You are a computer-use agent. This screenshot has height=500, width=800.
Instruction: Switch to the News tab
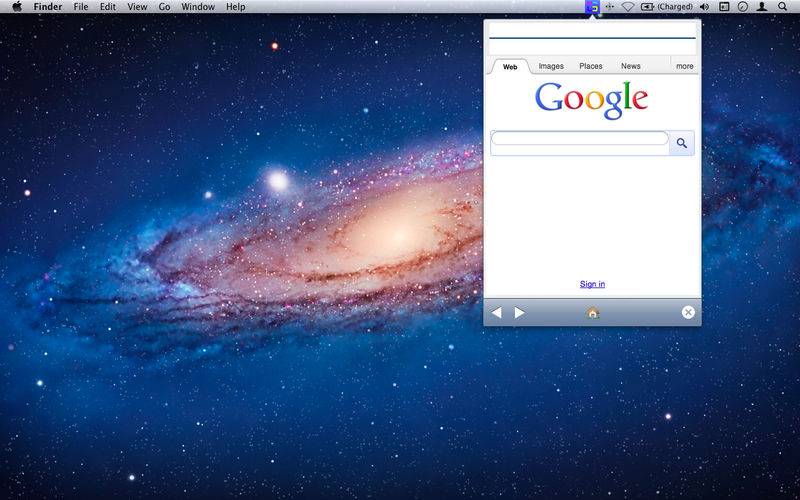coord(631,66)
